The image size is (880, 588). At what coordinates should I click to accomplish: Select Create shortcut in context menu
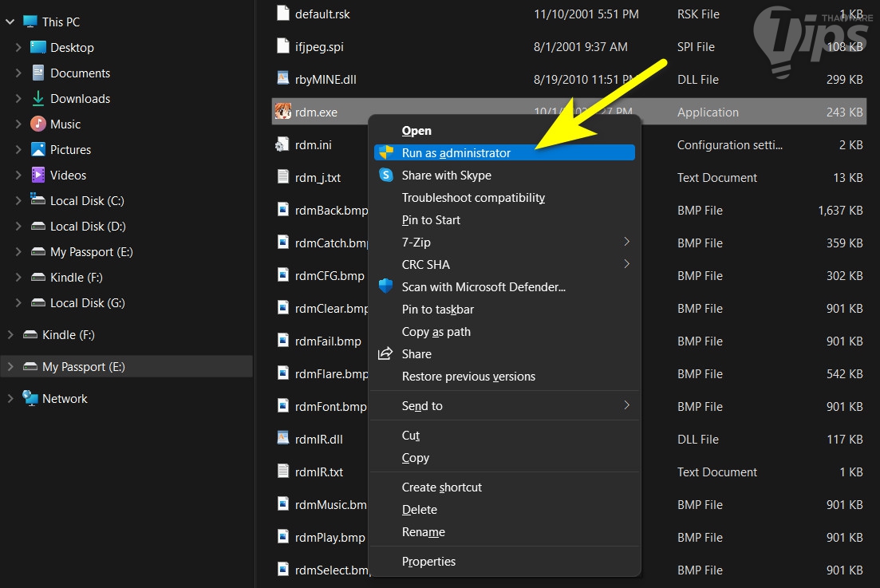pos(442,487)
